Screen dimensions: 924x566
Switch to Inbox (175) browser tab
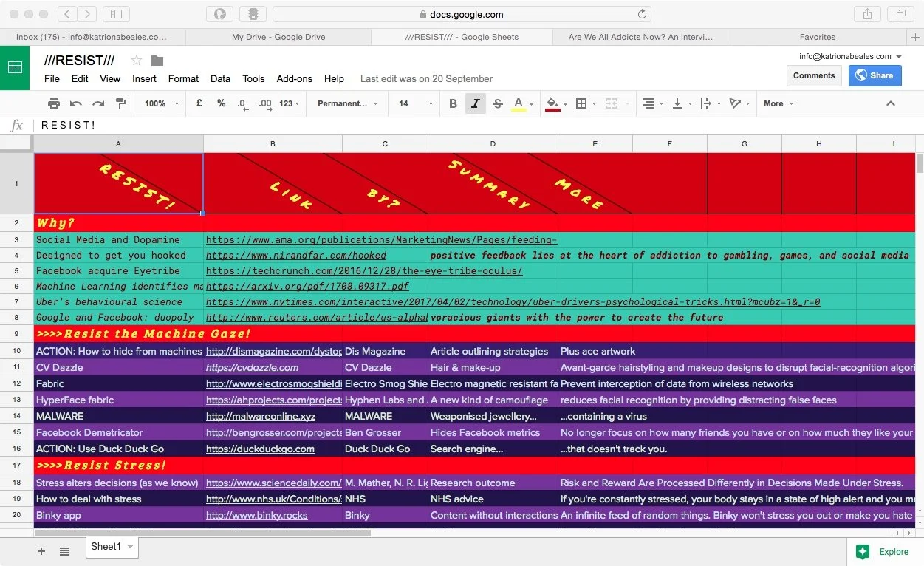click(92, 37)
